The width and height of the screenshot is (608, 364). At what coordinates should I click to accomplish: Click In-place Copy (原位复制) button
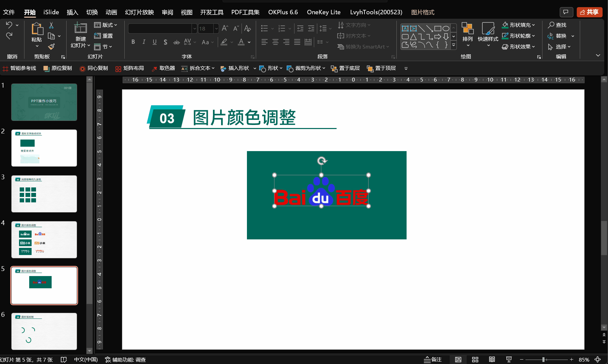(58, 69)
